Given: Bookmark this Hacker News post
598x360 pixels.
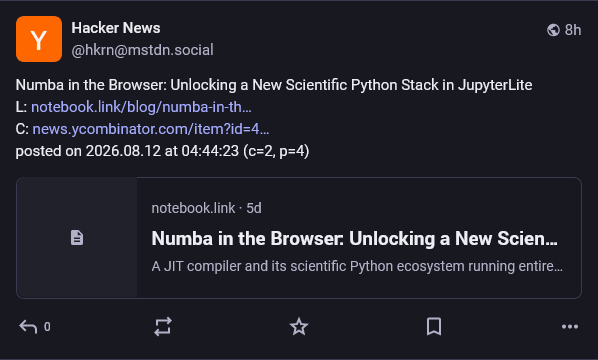Looking at the screenshot, I should (x=434, y=327).
